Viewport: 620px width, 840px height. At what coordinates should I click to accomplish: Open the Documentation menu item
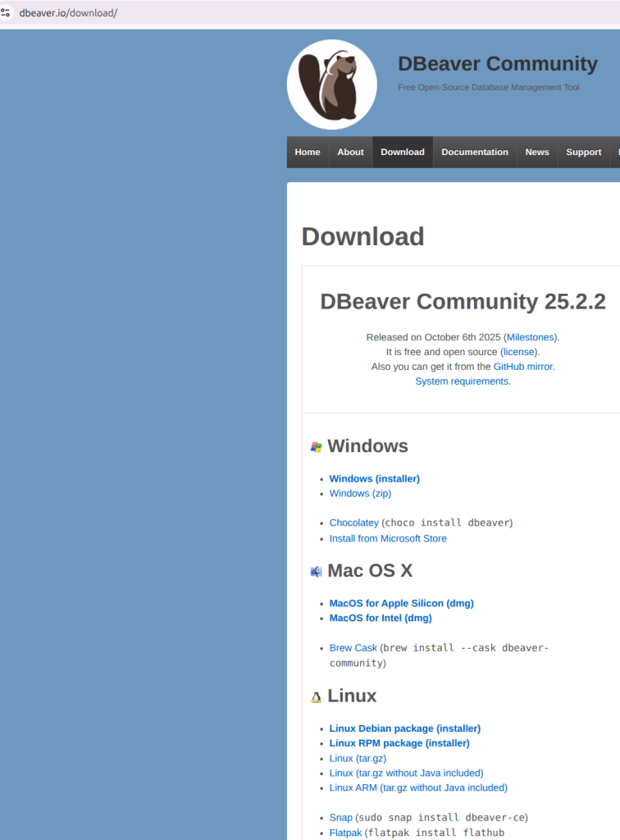[x=475, y=152]
